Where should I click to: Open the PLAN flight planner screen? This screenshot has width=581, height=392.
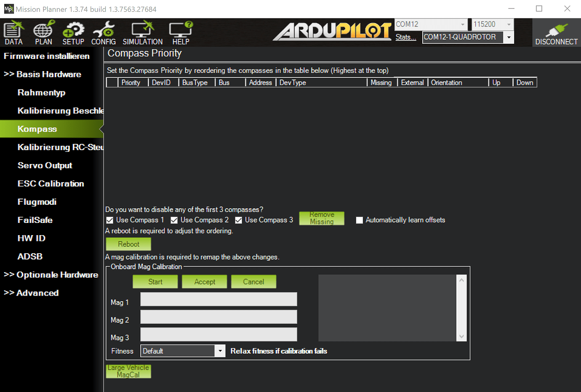point(44,32)
